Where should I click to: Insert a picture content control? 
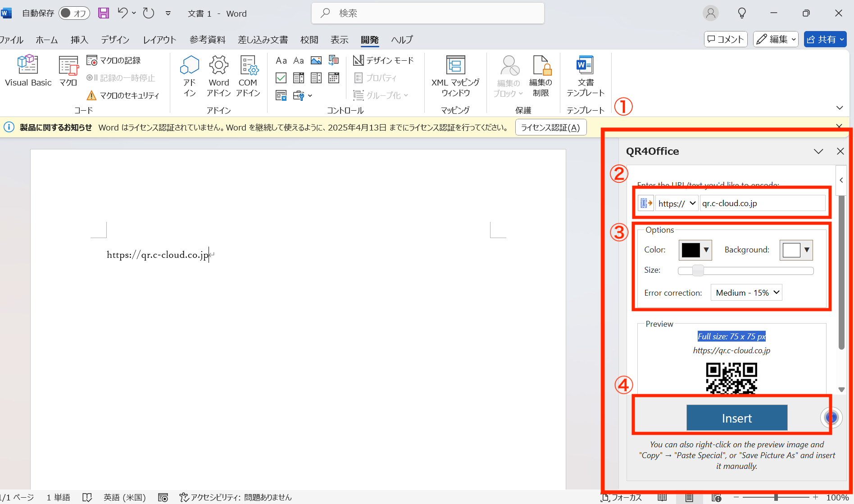click(x=316, y=60)
